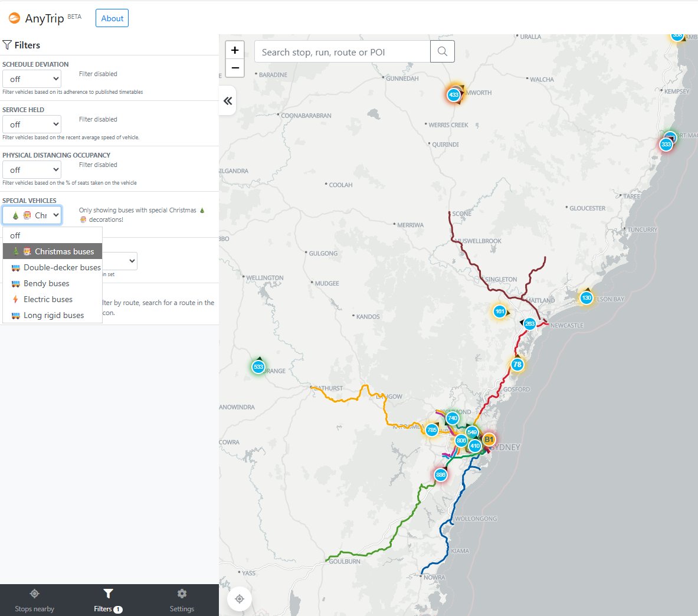Click bus marker 533 near Orange
Image resolution: width=698 pixels, height=616 pixels.
pyautogui.click(x=258, y=366)
